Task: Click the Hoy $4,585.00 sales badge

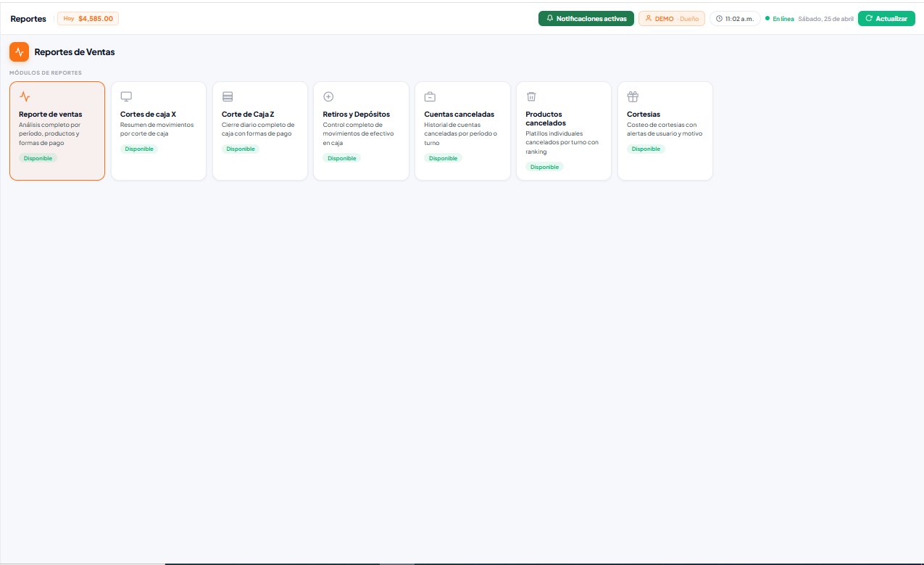Action: coord(88,19)
